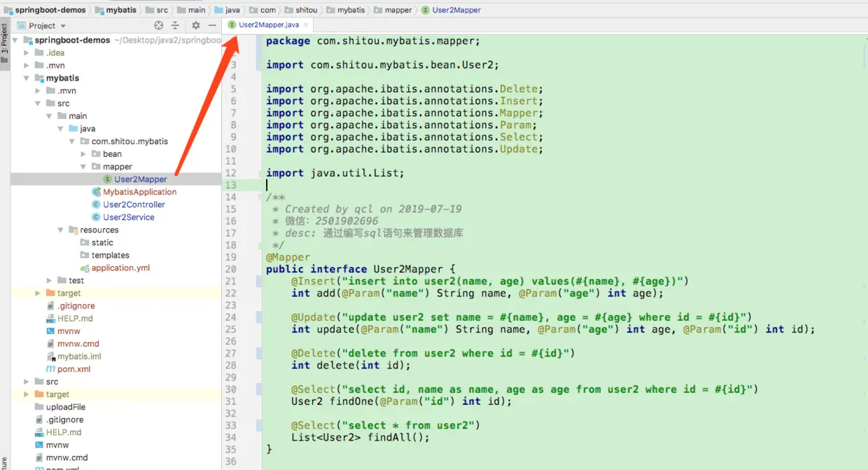Click the package declaration line
The height and width of the screenshot is (470, 868).
373,41
